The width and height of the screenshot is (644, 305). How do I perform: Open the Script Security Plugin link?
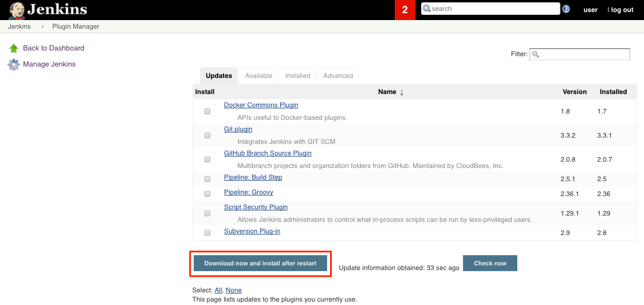tap(256, 207)
